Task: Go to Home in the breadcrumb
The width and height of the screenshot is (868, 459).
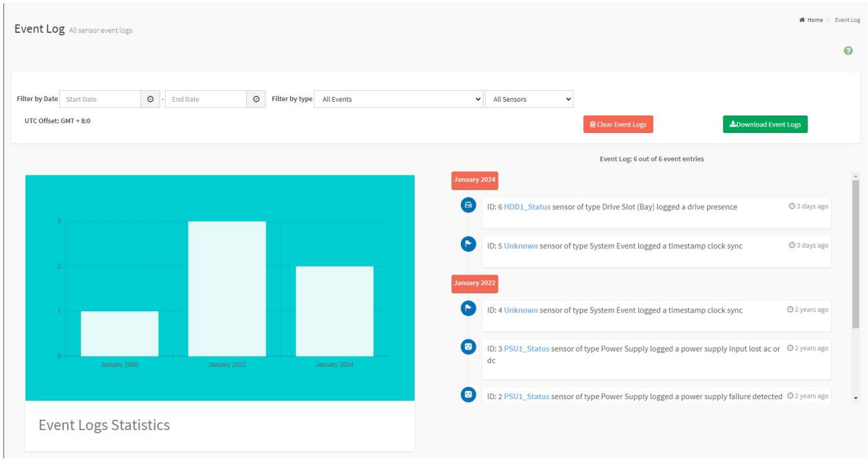Action: point(812,20)
